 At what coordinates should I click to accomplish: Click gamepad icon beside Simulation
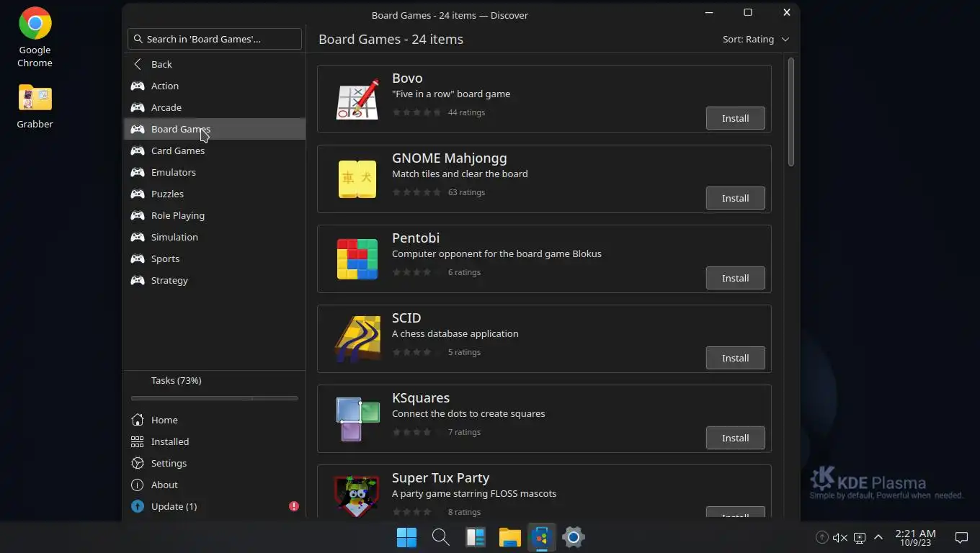point(138,237)
